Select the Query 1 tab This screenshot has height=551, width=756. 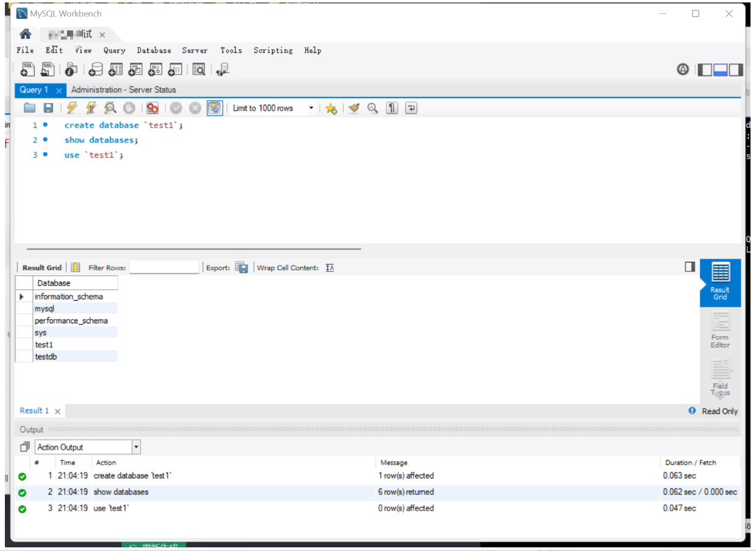[34, 90]
